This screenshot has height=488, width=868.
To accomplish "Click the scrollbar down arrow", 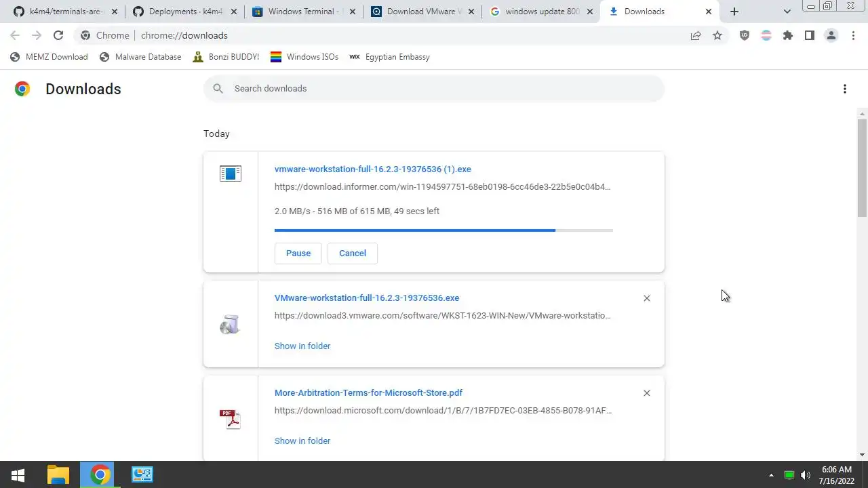I will pyautogui.click(x=862, y=455).
